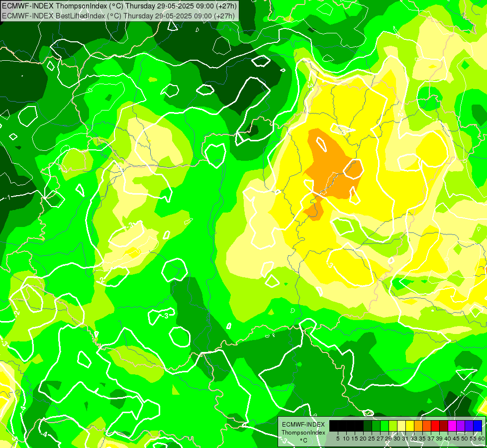Viewport: 487px width, 448px height.
Task: Pick the yellow-green 29–30 legend swatch
Action: (x=393, y=426)
